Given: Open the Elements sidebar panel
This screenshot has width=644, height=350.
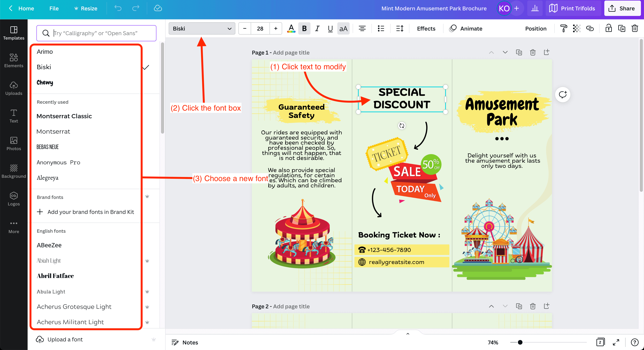Looking at the screenshot, I should tap(13, 60).
